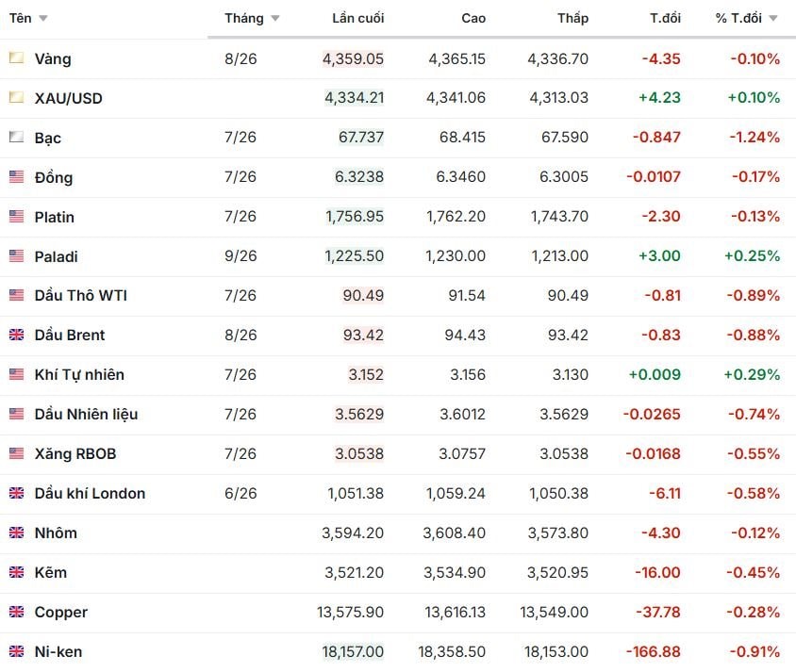The width and height of the screenshot is (796, 672).
Task: Sort by the Lần cuối column header
Action: pos(357,18)
